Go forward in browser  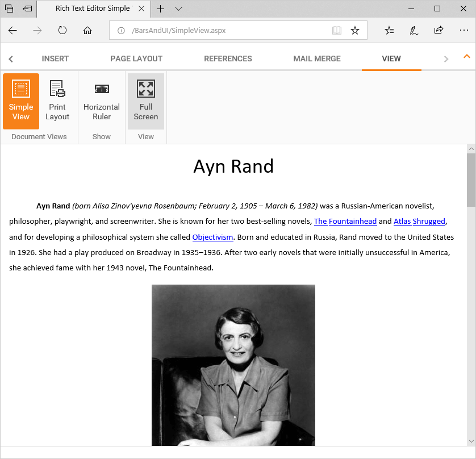37,30
